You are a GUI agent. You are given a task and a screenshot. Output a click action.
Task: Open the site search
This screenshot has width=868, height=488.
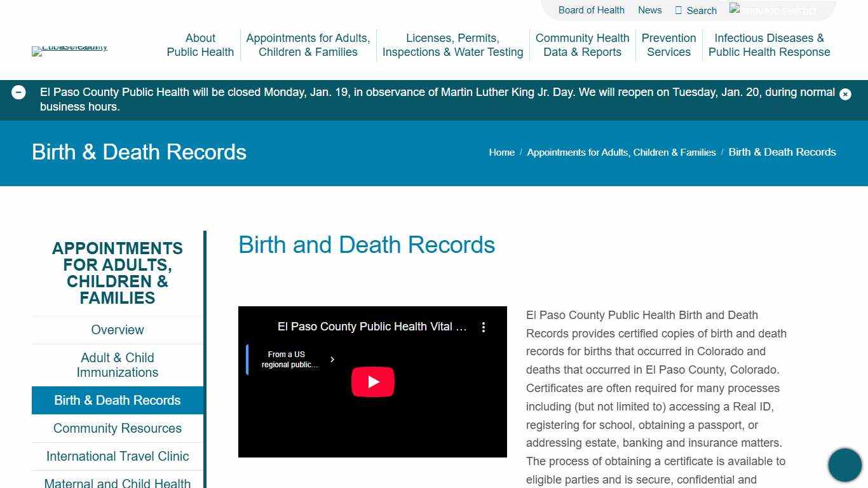(x=696, y=10)
